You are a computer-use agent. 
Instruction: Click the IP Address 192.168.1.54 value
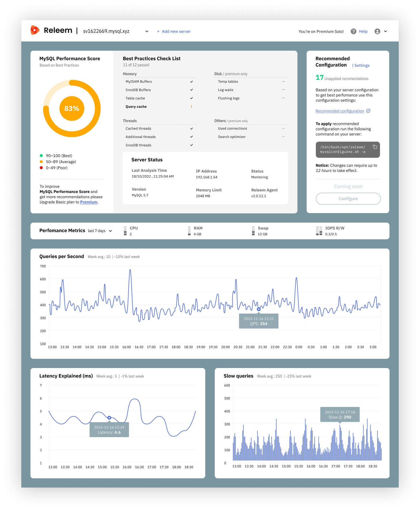click(207, 177)
